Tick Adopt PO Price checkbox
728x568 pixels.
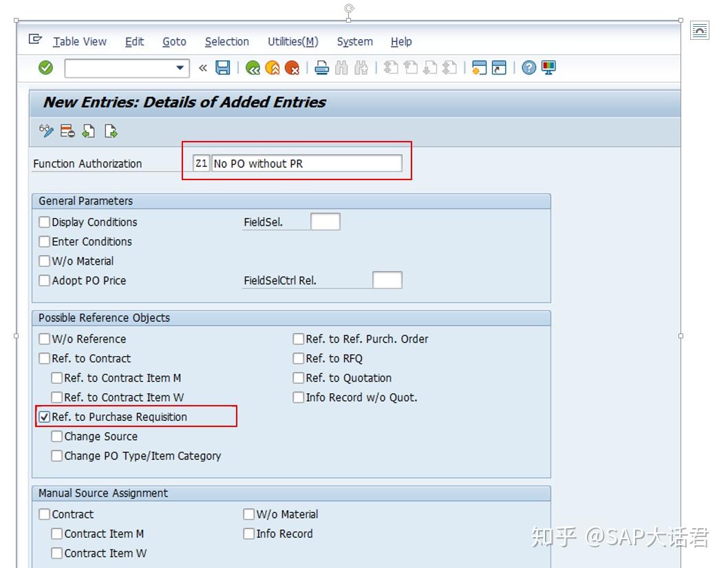click(45, 281)
